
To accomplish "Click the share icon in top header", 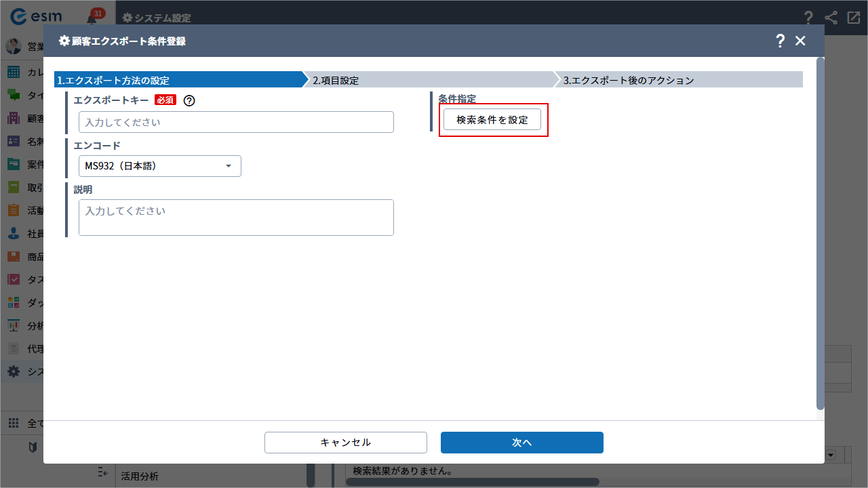I will [x=831, y=18].
